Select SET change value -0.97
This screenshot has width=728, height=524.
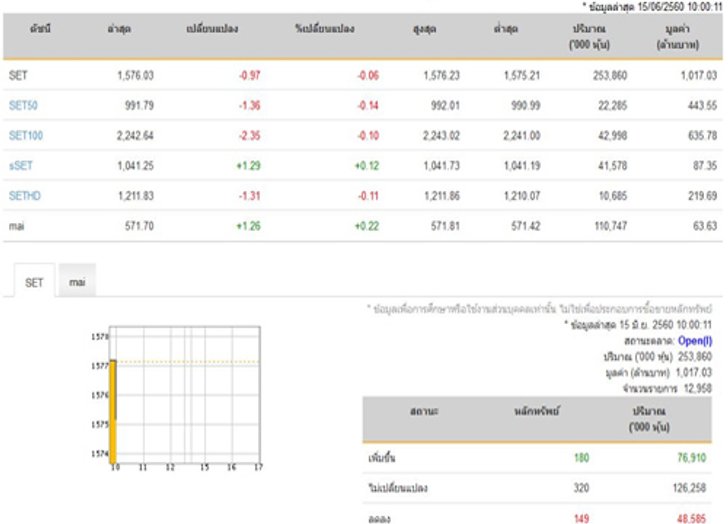point(250,75)
